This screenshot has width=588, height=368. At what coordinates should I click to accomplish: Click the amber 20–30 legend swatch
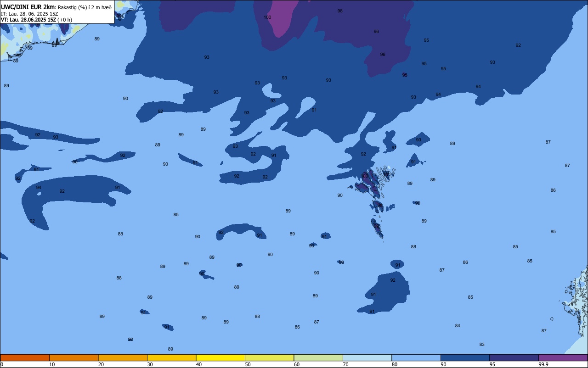click(x=123, y=357)
